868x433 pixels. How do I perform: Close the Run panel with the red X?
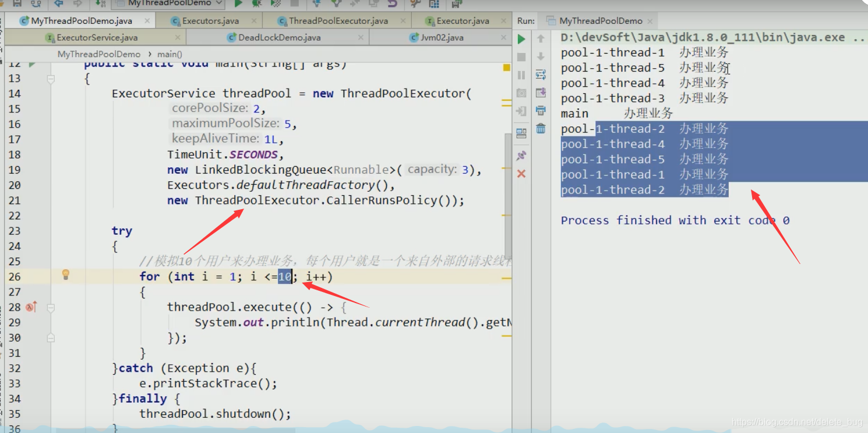521,174
